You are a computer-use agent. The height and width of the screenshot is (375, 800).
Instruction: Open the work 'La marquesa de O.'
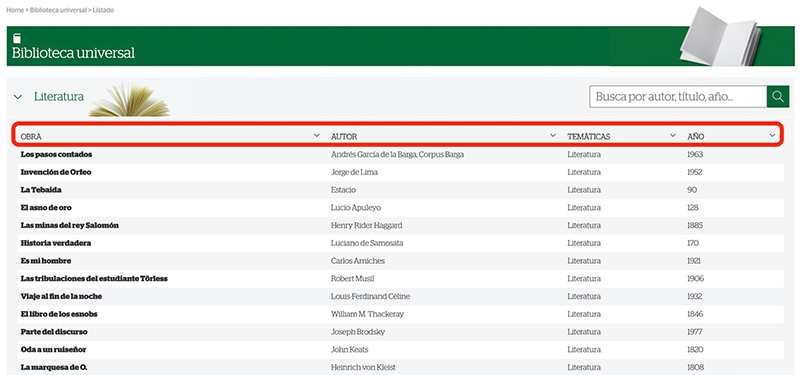pyautogui.click(x=55, y=367)
